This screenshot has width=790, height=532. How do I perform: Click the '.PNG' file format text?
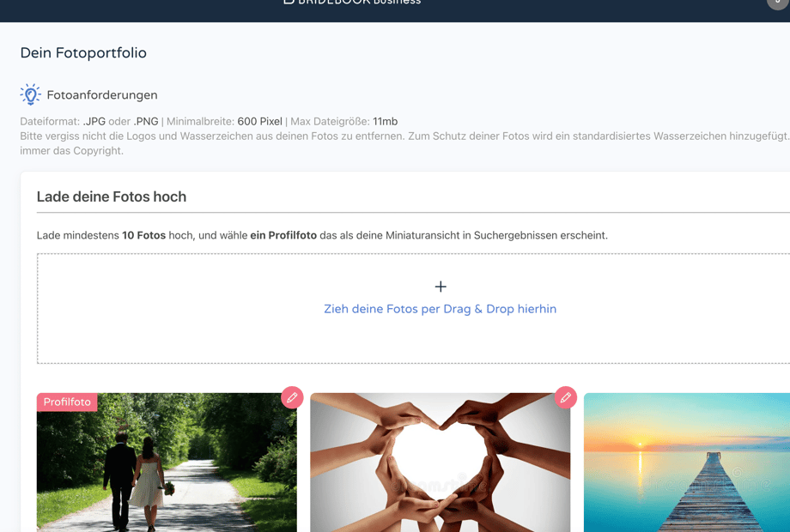pyautogui.click(x=146, y=121)
